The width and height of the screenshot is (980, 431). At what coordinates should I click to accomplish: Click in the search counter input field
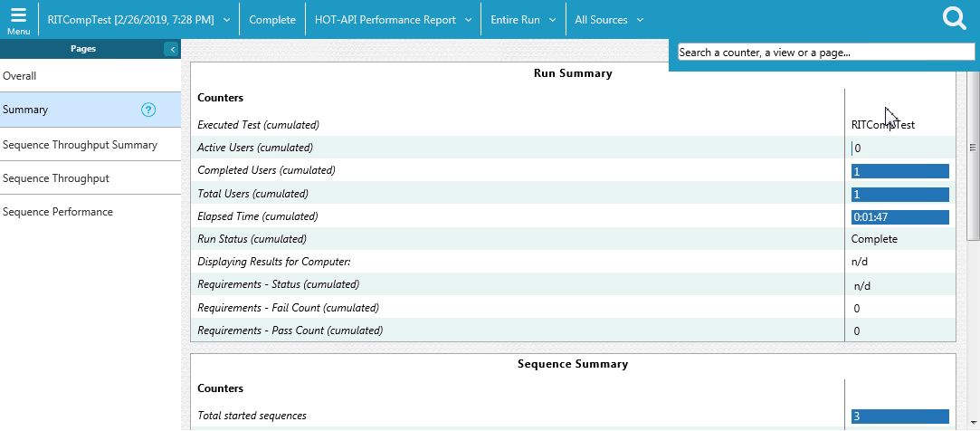(825, 53)
